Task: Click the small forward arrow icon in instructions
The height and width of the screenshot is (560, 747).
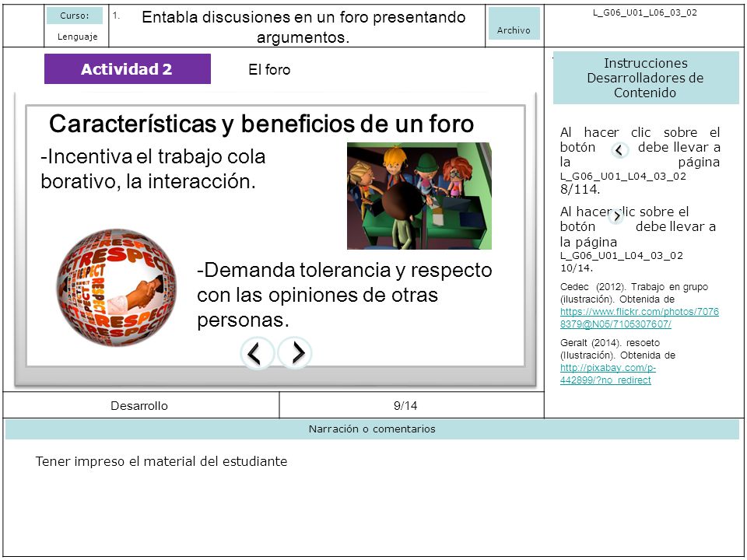Action: coord(616,216)
